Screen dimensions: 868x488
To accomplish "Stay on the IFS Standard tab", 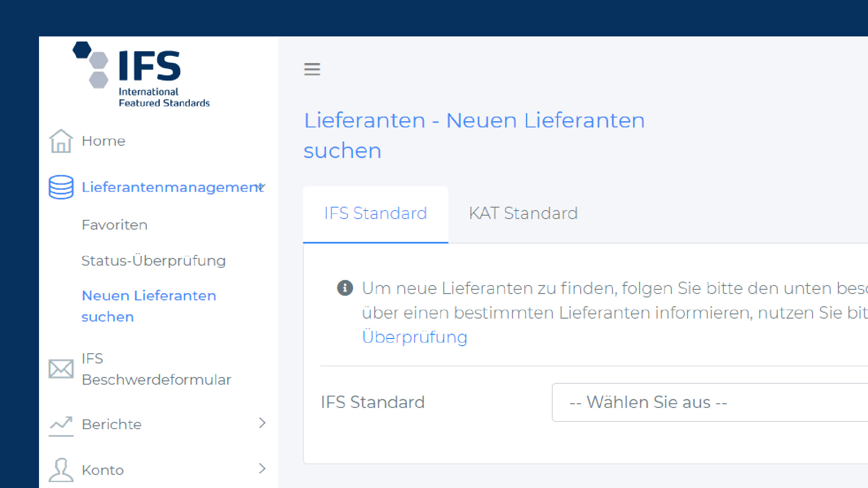I will (376, 213).
